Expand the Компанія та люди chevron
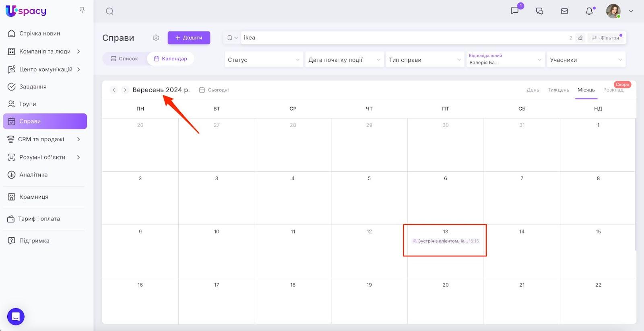Image resolution: width=644 pixels, height=331 pixels. point(78,51)
